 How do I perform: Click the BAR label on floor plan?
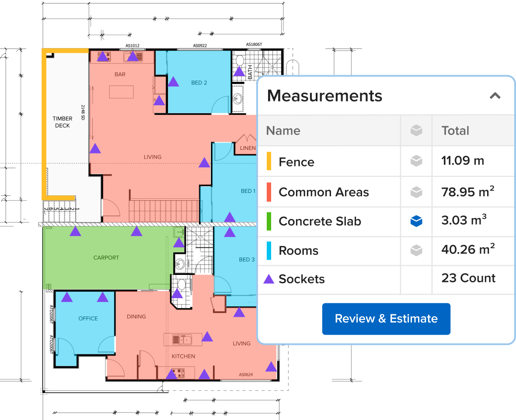pyautogui.click(x=120, y=74)
